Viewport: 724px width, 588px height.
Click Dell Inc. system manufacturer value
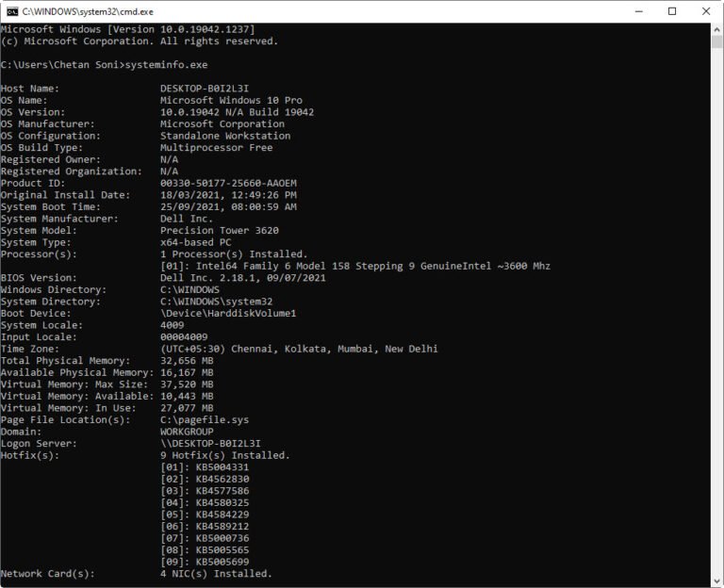186,219
